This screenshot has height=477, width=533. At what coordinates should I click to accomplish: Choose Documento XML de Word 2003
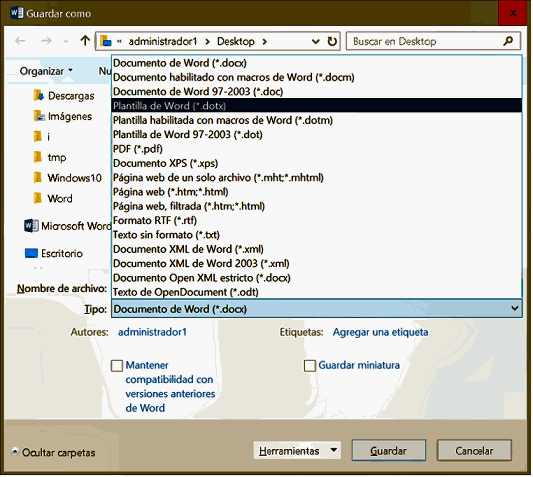[x=316, y=263]
